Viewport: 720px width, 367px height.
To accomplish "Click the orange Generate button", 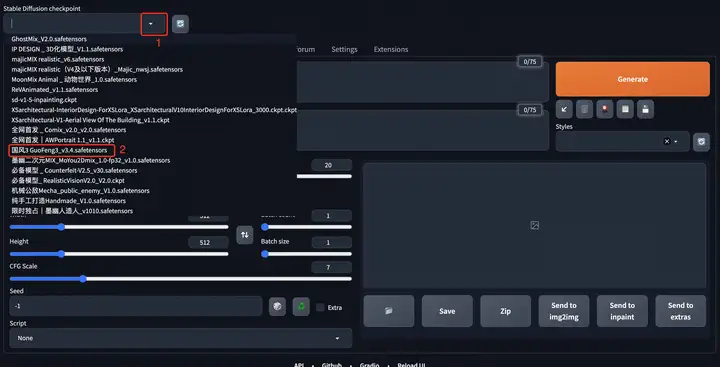I will (632, 79).
